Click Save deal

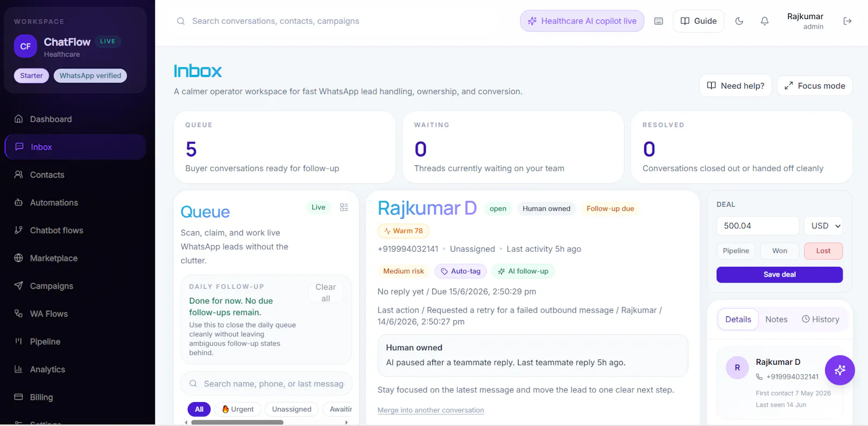[x=780, y=275]
